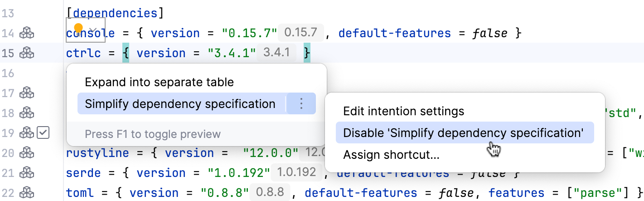This screenshot has height=201, width=644.
Task: Click the crate gutter icon on line 17
Action: coord(26,93)
